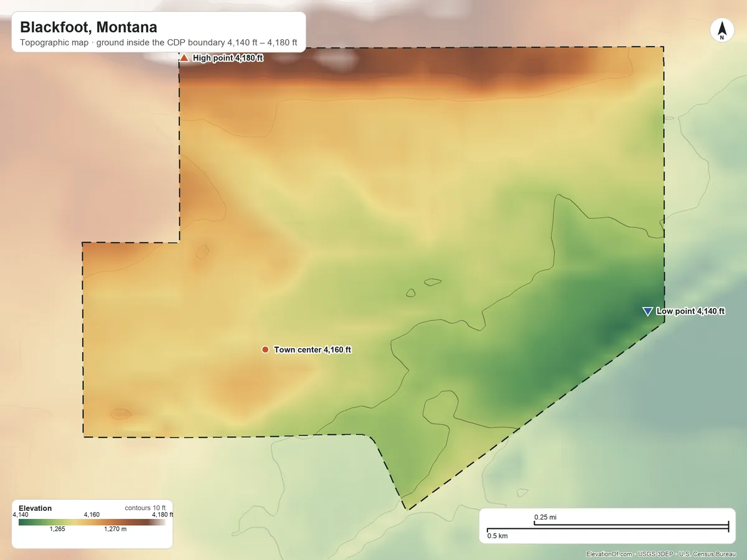747x560 pixels.
Task: Click the '4,160' legend tick value
Action: [92, 515]
